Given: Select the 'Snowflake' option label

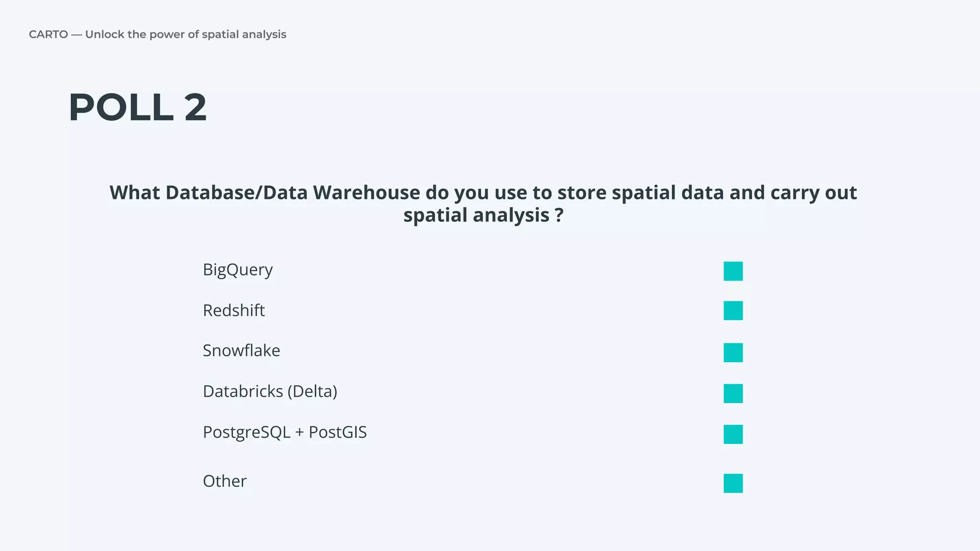Looking at the screenshot, I should click(241, 351).
